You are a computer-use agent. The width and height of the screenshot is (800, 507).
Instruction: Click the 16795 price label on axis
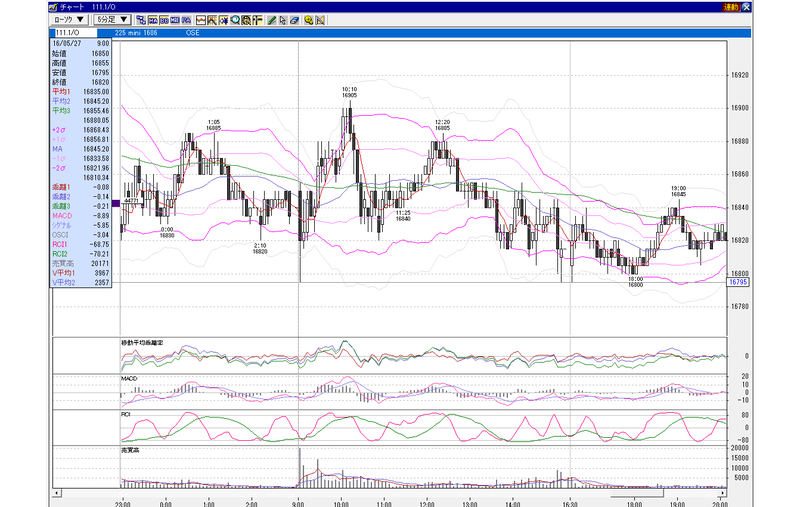tap(738, 282)
